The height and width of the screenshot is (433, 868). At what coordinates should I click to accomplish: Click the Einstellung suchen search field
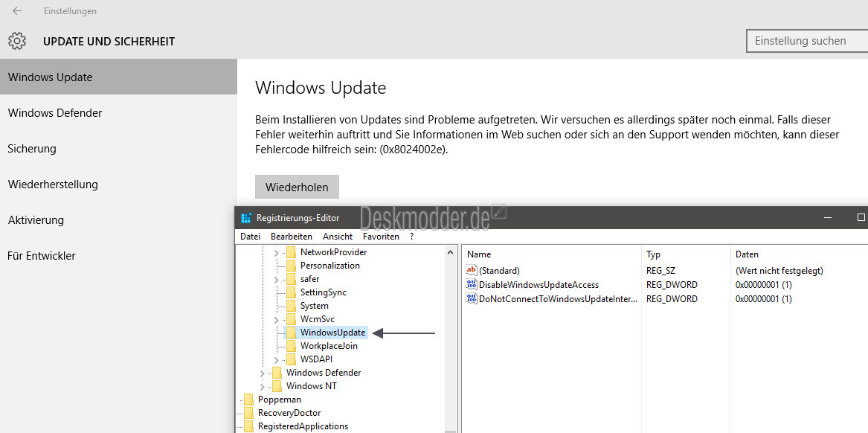807,41
